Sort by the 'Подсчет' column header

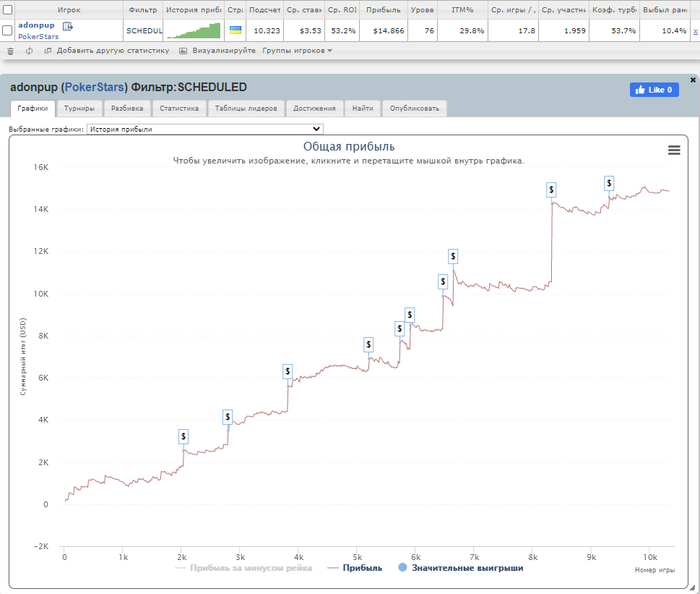coord(265,9)
